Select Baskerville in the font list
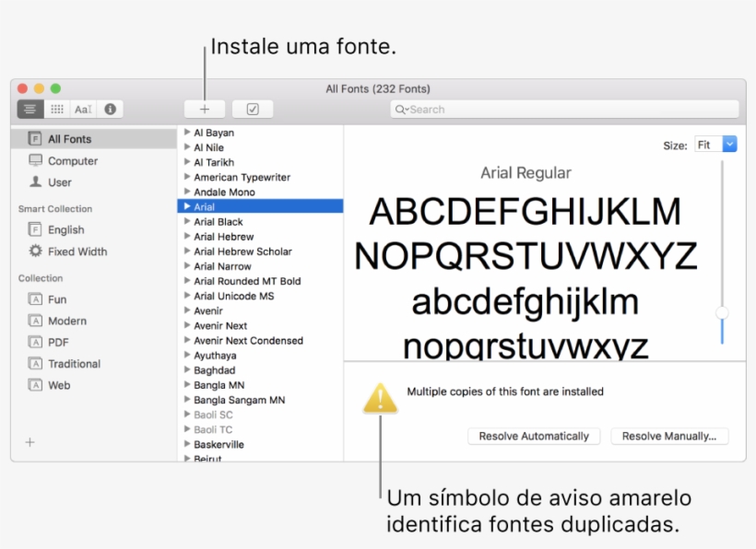This screenshot has height=549, width=756. 219,444
